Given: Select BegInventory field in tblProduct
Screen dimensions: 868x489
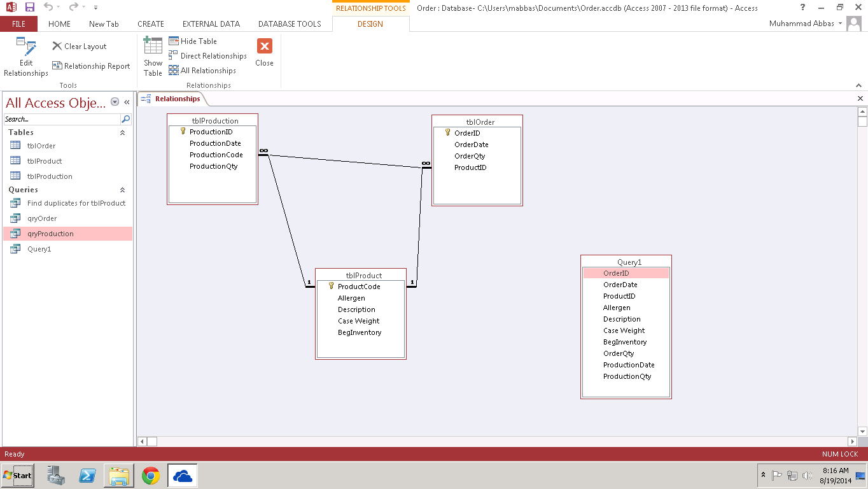Looking at the screenshot, I should tap(360, 332).
